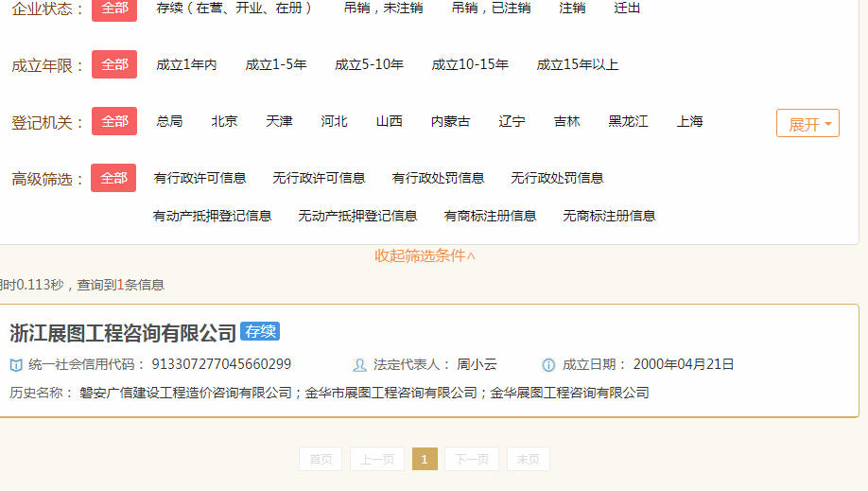This screenshot has height=491, width=868.
Task: Filter 登记机关 by 北京
Action: [224, 121]
